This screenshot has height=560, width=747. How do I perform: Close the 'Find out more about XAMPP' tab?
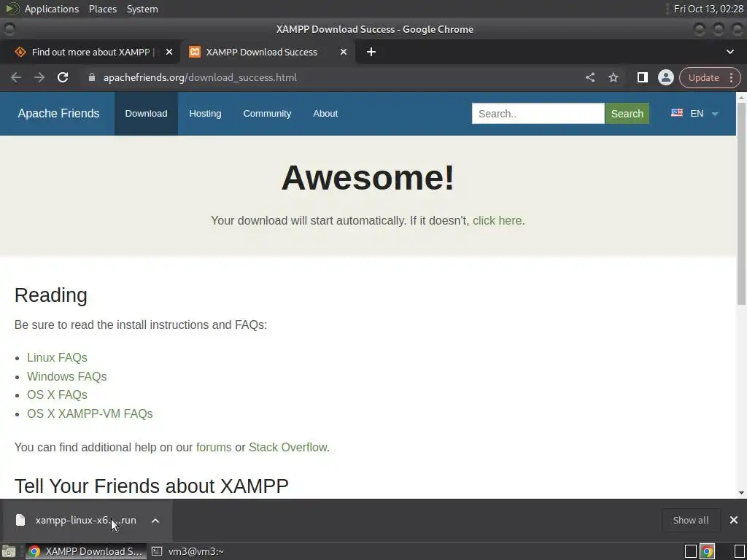click(169, 52)
